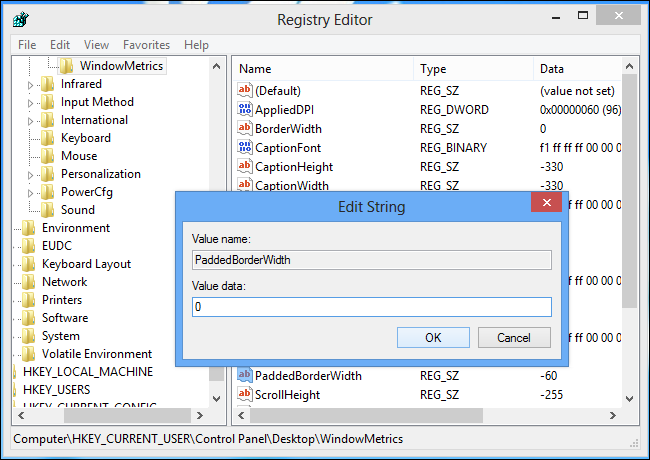Click values pane scroll up arrow
Screen dimensions: 650x460
click(x=629, y=66)
